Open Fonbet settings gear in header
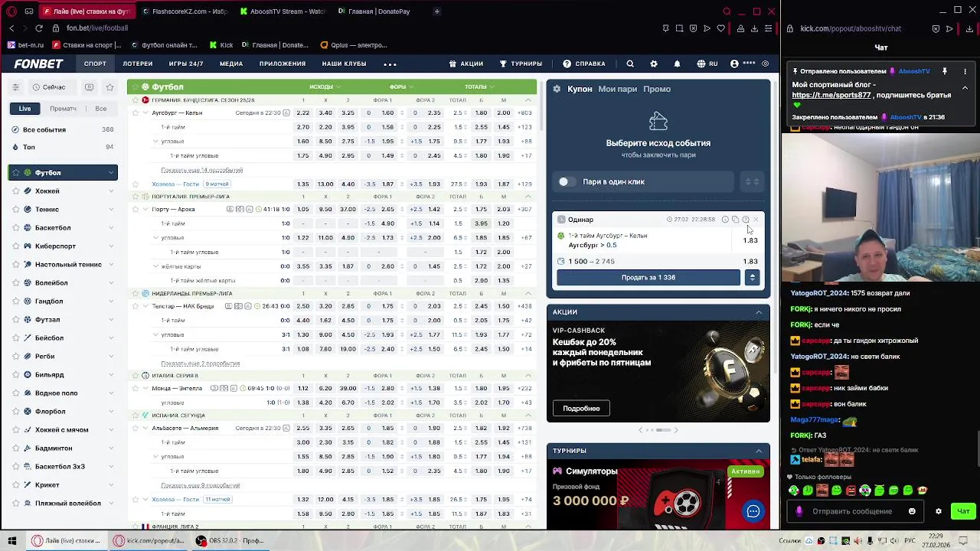 tap(653, 64)
